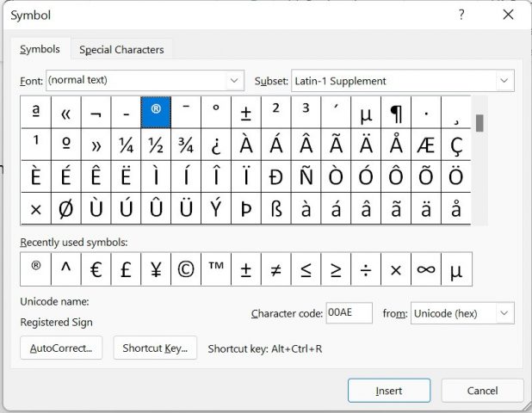Screen dimensions: 532x413
Task: Click the Ñ character in the grid
Action: [x=306, y=176]
